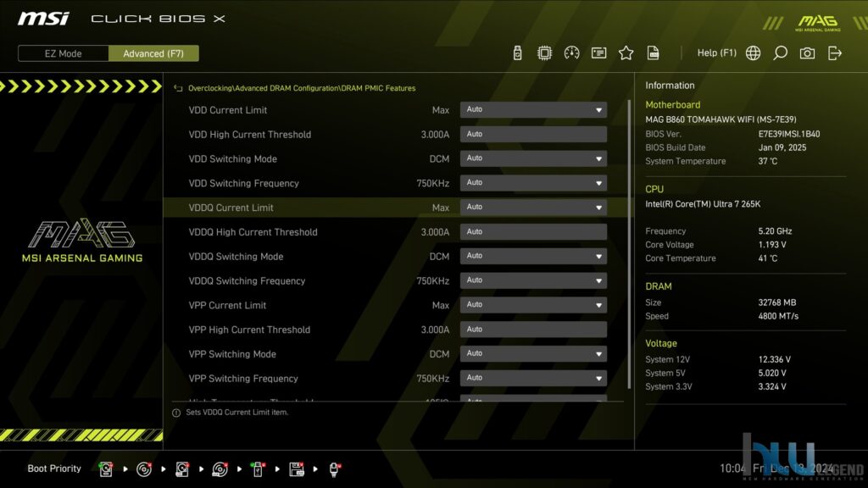The image size is (868, 488).
Task: Open the VDD Current Limit dropdown
Action: click(x=533, y=109)
